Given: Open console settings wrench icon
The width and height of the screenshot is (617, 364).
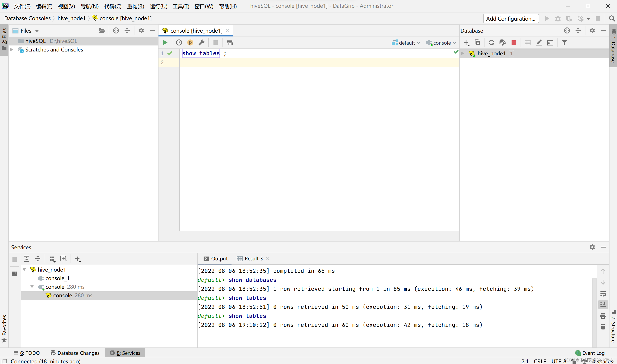Looking at the screenshot, I should [x=202, y=43].
